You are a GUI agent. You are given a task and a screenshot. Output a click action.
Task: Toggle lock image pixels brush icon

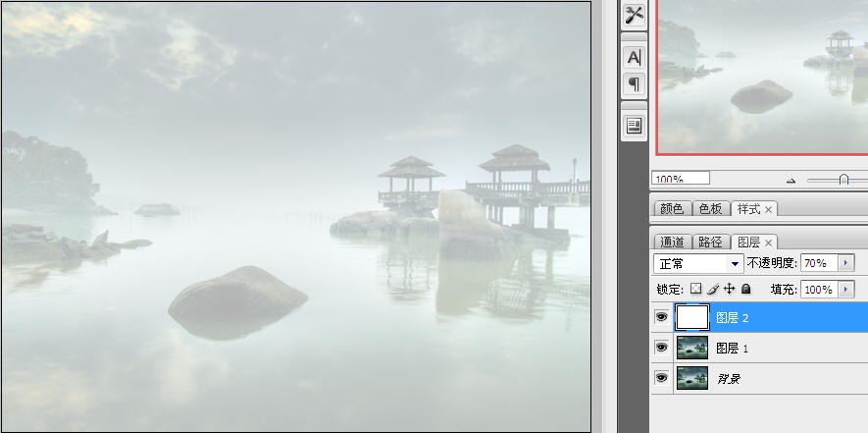[713, 289]
